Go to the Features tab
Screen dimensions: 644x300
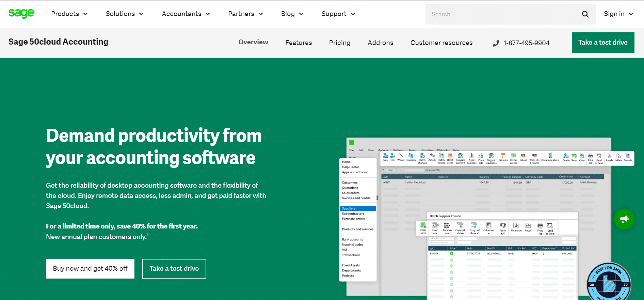[x=299, y=43]
